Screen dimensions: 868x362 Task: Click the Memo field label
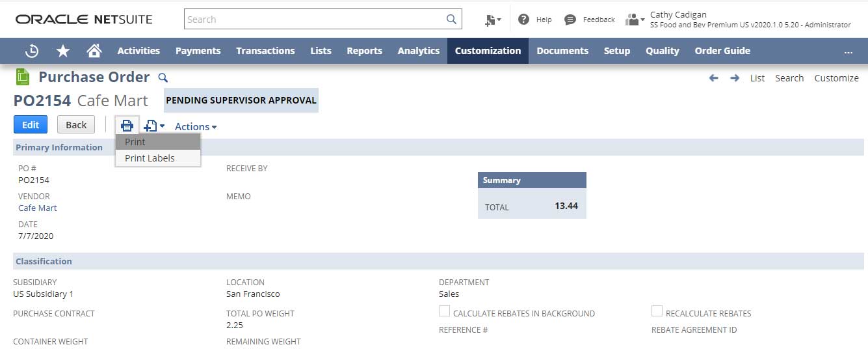(x=239, y=196)
